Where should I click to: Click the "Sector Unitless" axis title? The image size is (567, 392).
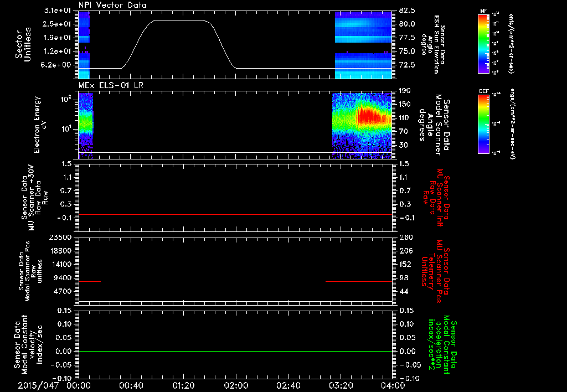click(23, 44)
